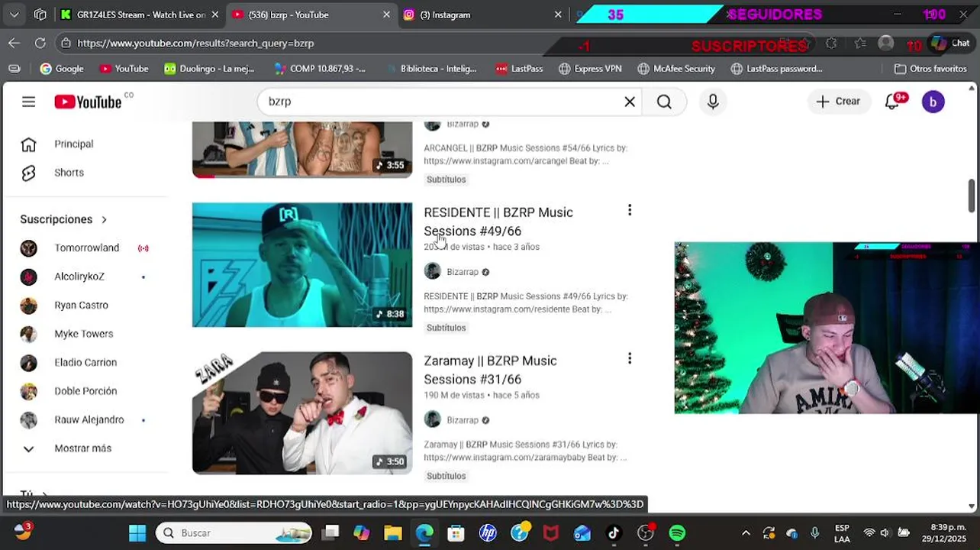Clear the bzrp search text
980x550 pixels.
(x=630, y=102)
